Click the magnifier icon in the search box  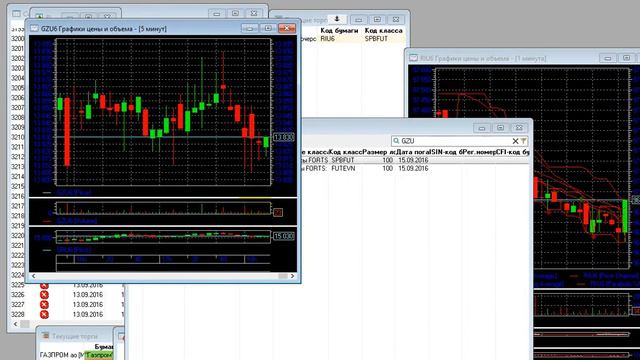(x=396, y=141)
